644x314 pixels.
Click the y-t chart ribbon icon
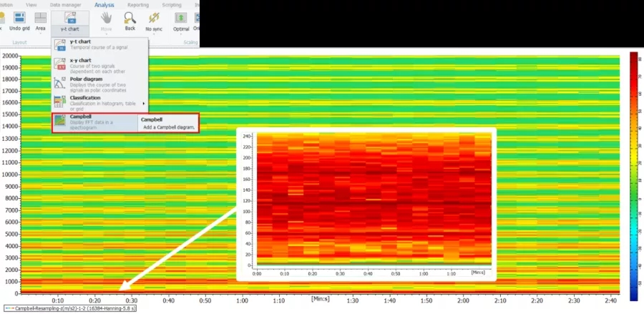point(70,18)
